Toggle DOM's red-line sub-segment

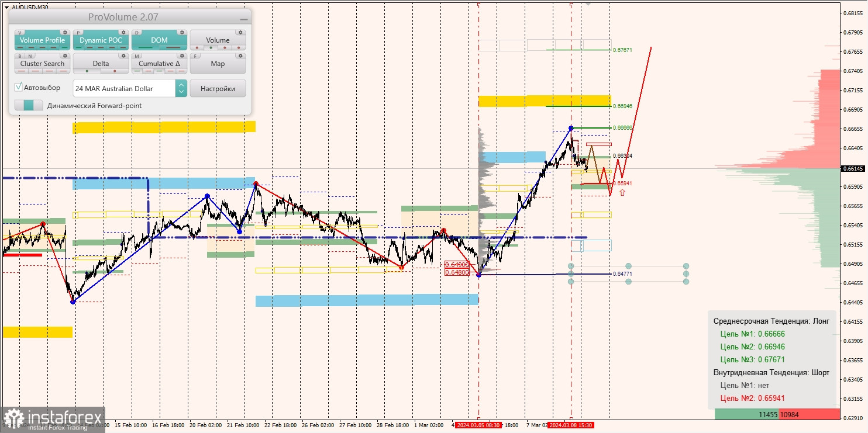coord(173,47)
